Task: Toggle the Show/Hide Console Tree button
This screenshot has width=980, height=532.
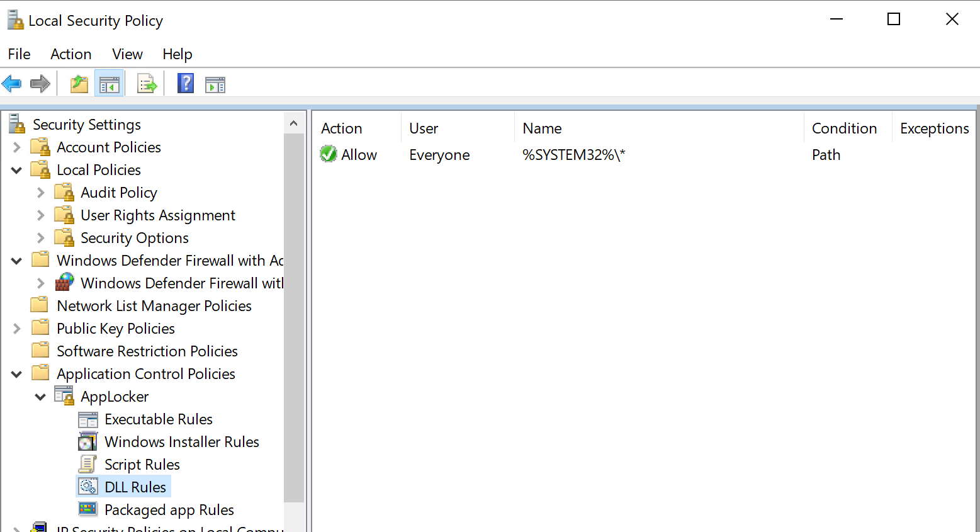Action: point(109,84)
